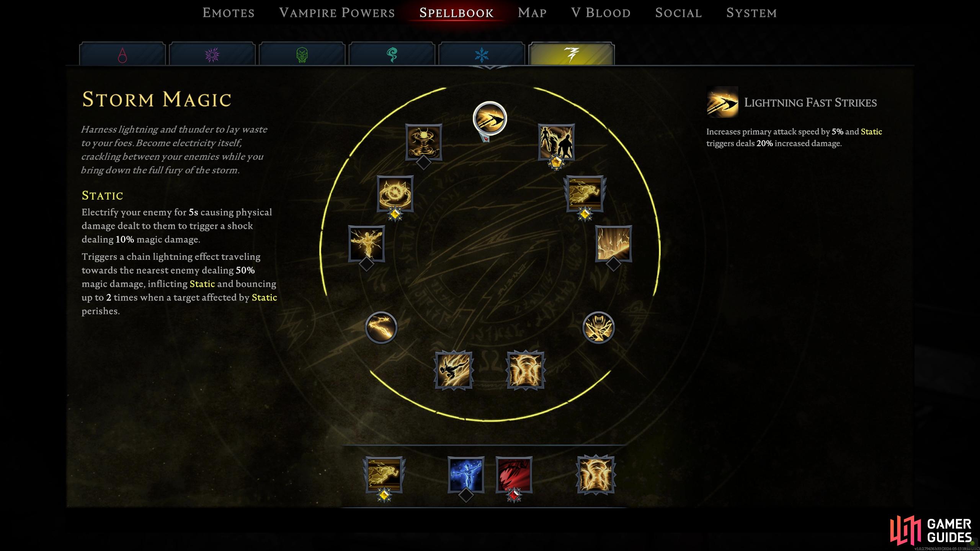Select the red blood equipped spell slot
This screenshot has height=551, width=980.
(514, 474)
